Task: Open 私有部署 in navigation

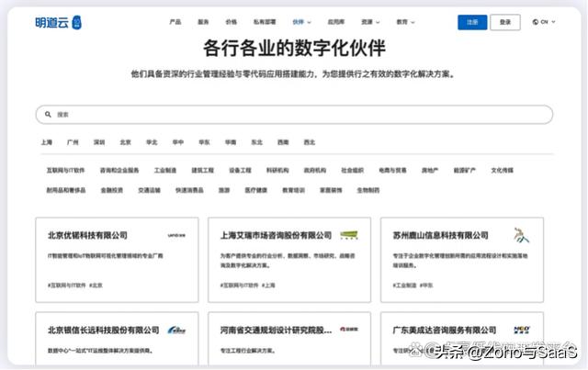Action: (265, 22)
